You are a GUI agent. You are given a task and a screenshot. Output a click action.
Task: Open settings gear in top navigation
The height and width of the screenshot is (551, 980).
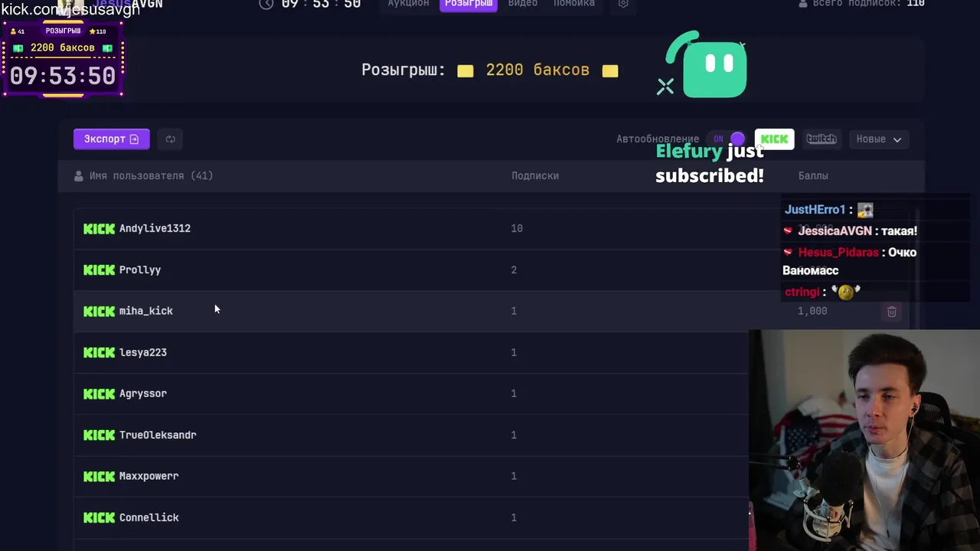(623, 4)
